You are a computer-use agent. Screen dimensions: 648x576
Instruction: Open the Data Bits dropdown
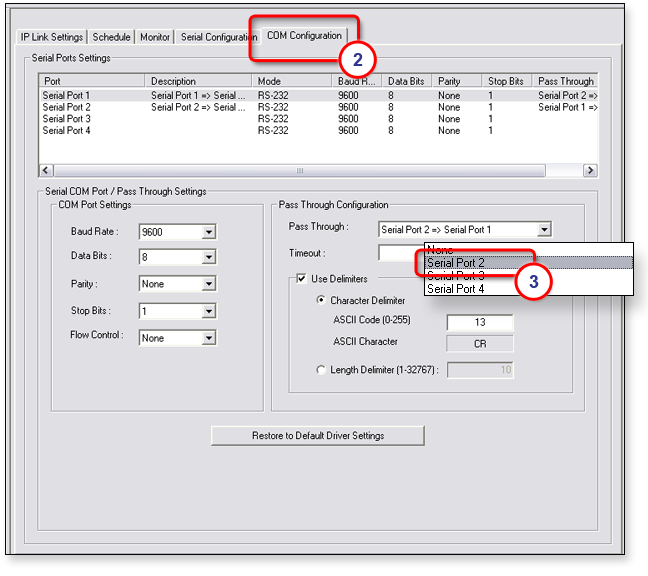(x=209, y=257)
